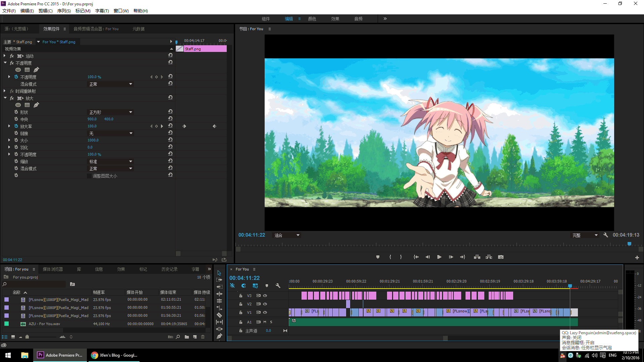The image size is (644, 362).
Task: Switch to the 音频 workspace
Action: [x=358, y=19]
